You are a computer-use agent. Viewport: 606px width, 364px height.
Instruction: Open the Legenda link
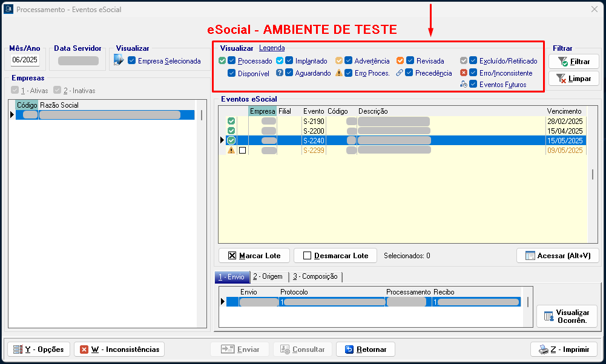click(272, 48)
